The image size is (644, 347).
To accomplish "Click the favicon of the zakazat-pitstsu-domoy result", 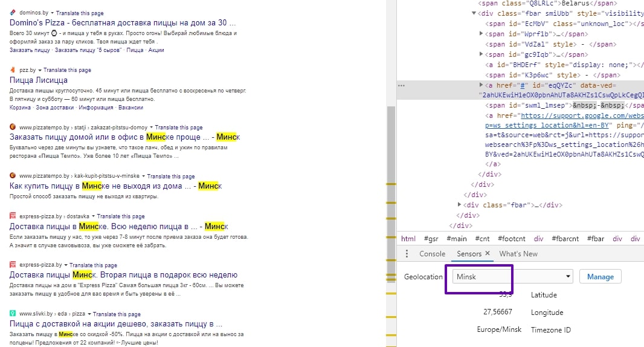I will click(13, 126).
